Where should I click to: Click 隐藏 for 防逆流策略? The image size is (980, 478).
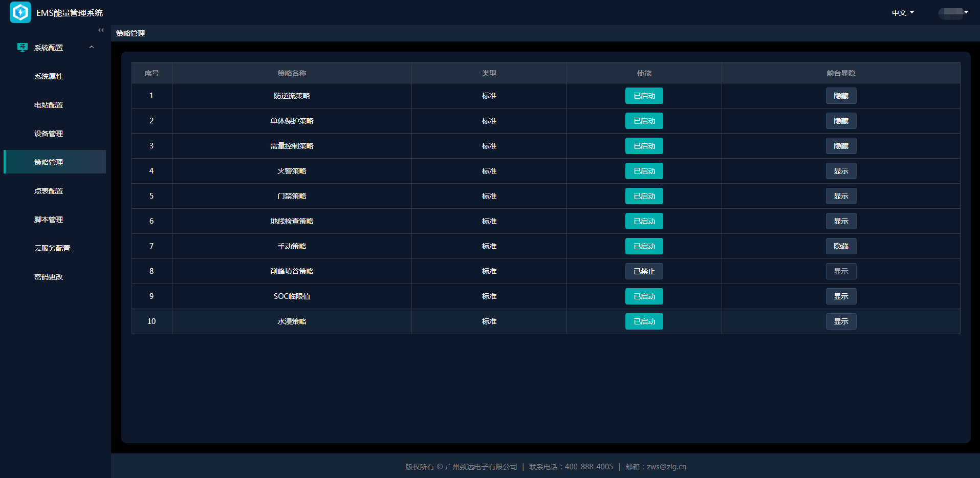[x=841, y=96]
